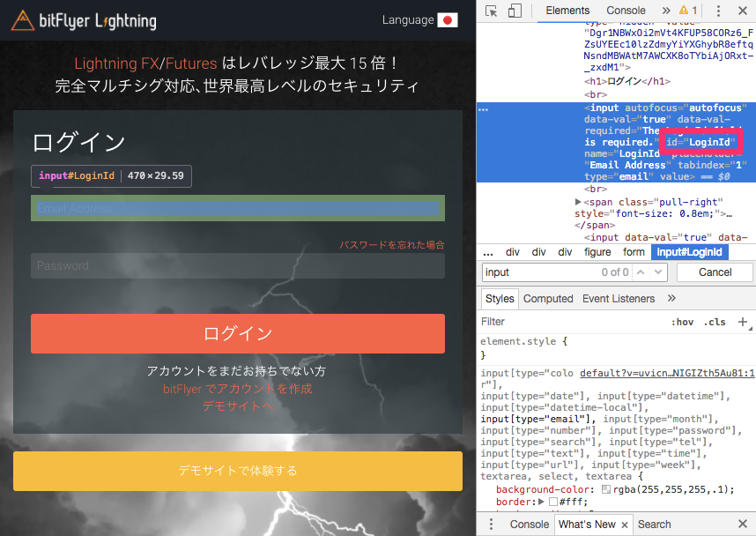Image resolution: width=756 pixels, height=536 pixels.
Task: Click the styles Filter field
Action: tap(569, 322)
